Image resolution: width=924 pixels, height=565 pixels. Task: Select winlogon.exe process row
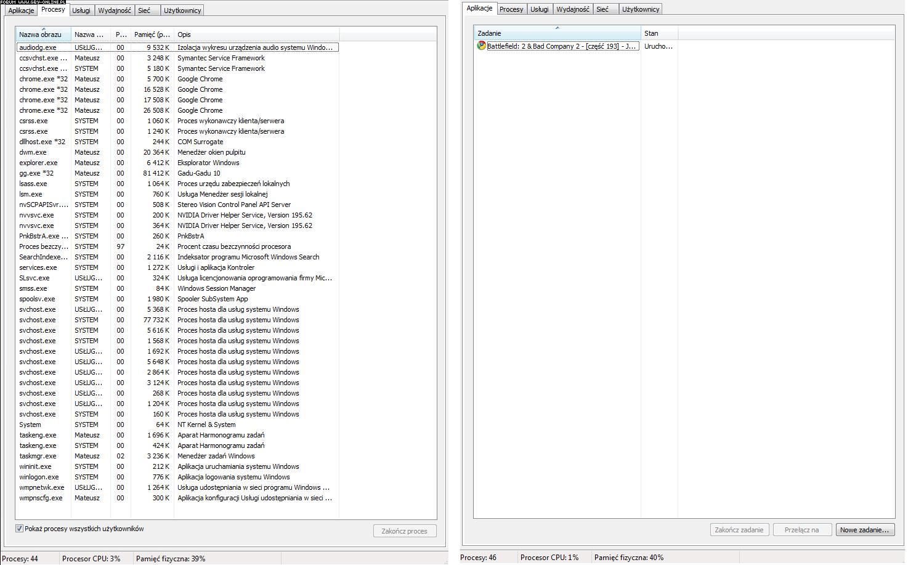[x=177, y=477]
